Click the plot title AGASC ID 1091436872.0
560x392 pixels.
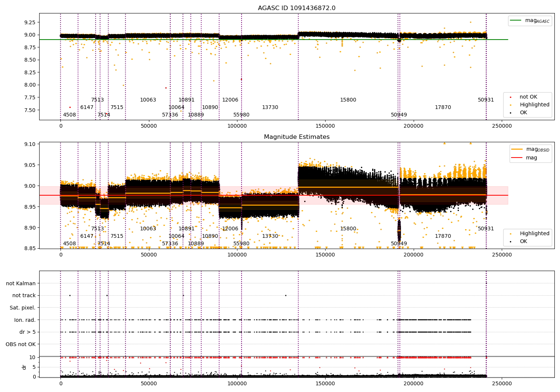[x=296, y=8]
